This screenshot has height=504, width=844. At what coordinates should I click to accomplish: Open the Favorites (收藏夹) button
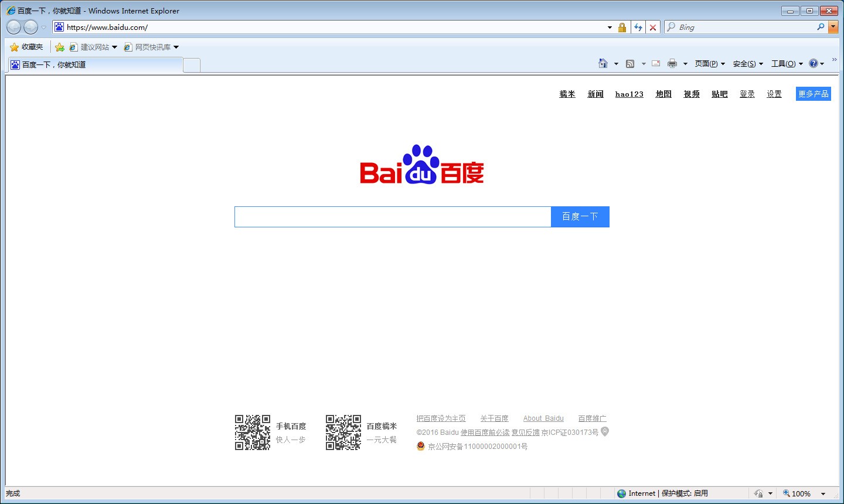pos(26,47)
